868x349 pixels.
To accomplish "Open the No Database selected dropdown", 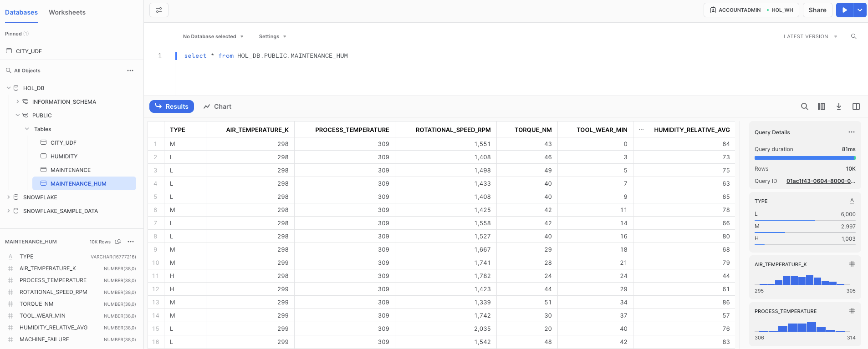I will coord(213,36).
